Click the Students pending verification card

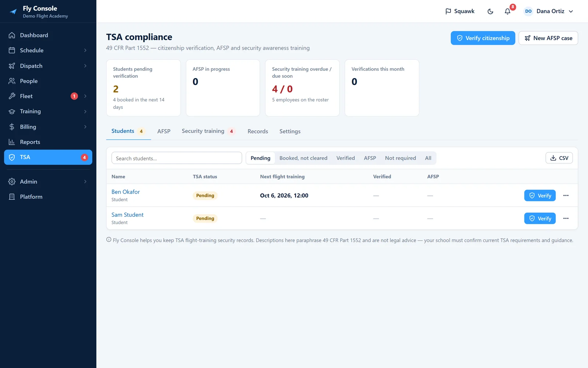tap(143, 88)
